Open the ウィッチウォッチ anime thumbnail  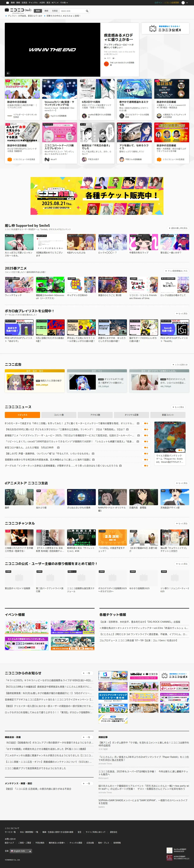point(19,285)
